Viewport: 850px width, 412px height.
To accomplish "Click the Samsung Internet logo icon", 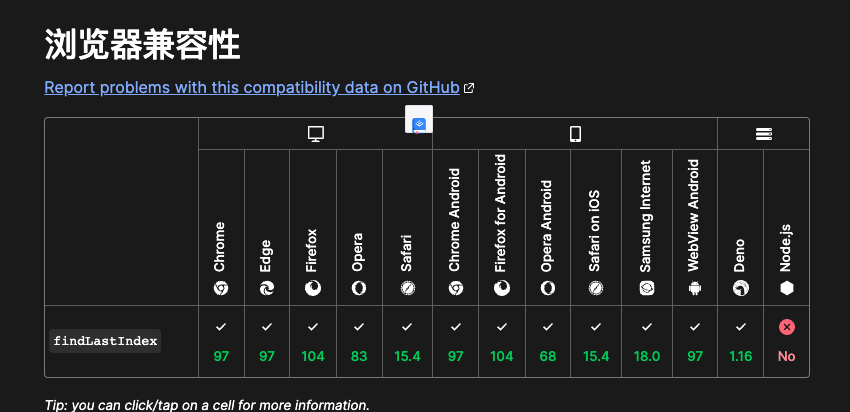I will [647, 288].
